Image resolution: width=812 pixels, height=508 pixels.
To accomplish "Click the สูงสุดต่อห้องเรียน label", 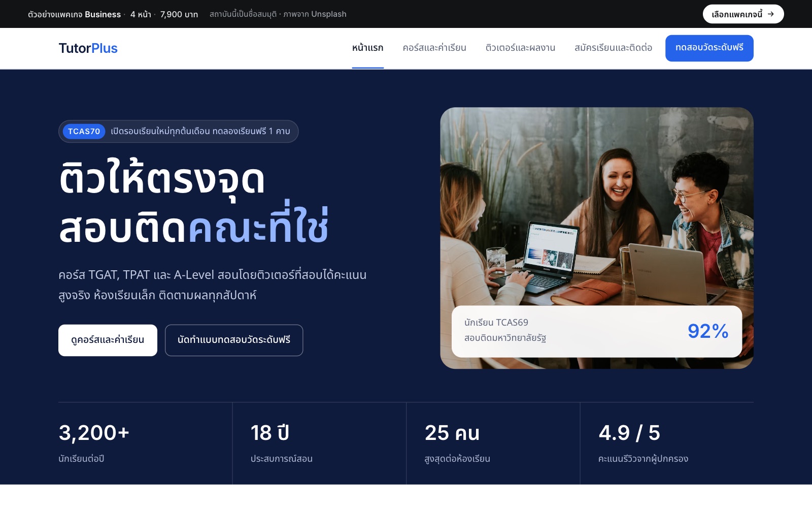I will pyautogui.click(x=457, y=459).
